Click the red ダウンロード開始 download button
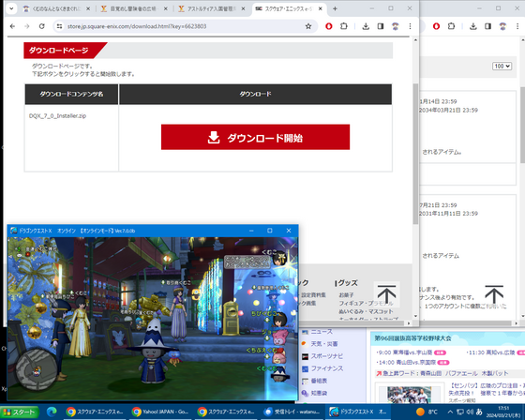This screenshot has width=525, height=420. pyautogui.click(x=255, y=137)
